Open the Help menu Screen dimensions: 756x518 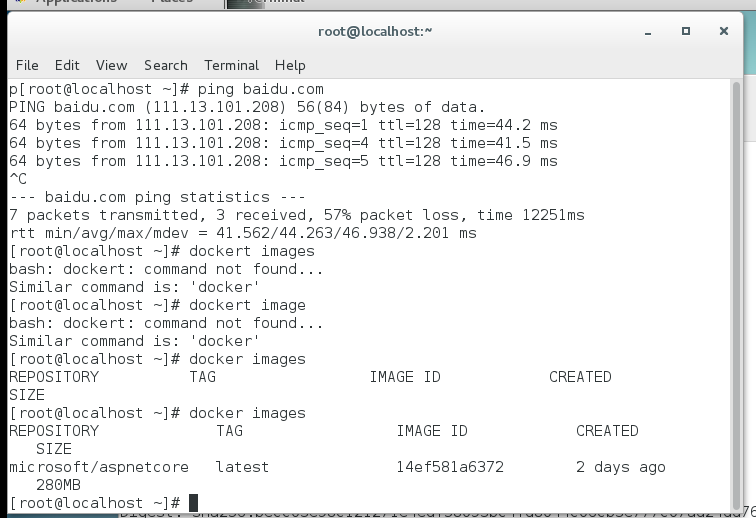290,65
